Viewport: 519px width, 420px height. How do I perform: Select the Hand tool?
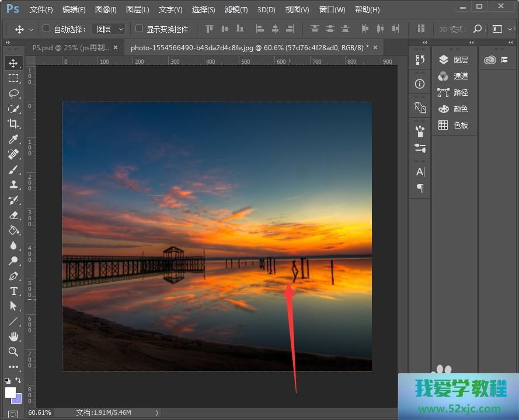(x=13, y=336)
